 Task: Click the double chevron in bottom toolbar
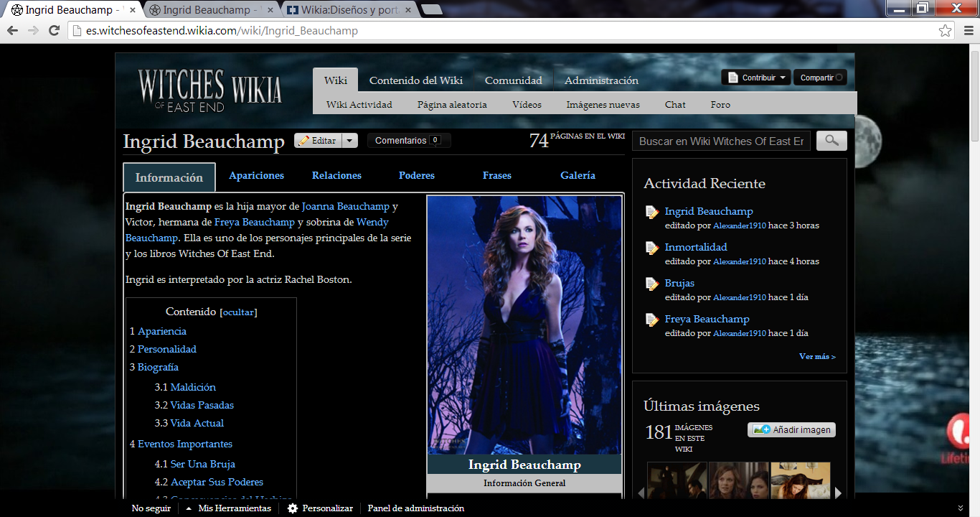click(x=961, y=508)
